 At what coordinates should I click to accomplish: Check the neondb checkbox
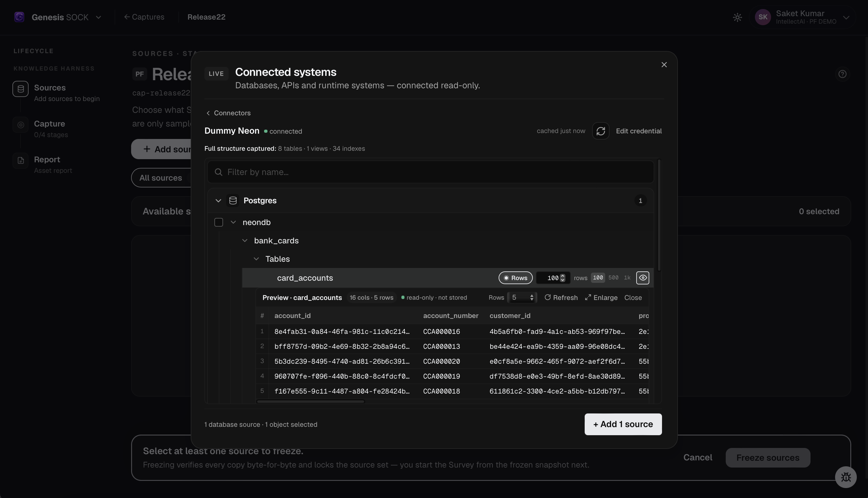tap(219, 222)
